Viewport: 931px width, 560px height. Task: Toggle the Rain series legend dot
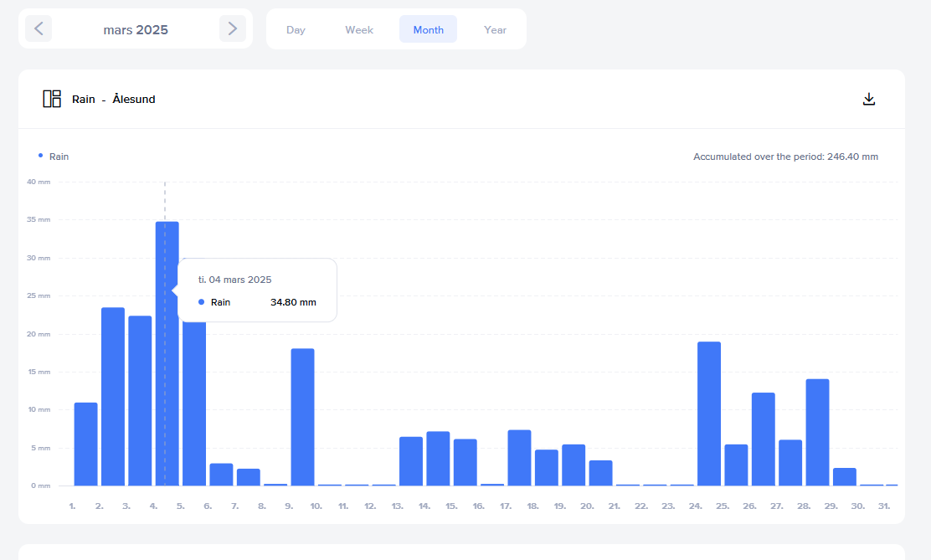click(x=41, y=156)
